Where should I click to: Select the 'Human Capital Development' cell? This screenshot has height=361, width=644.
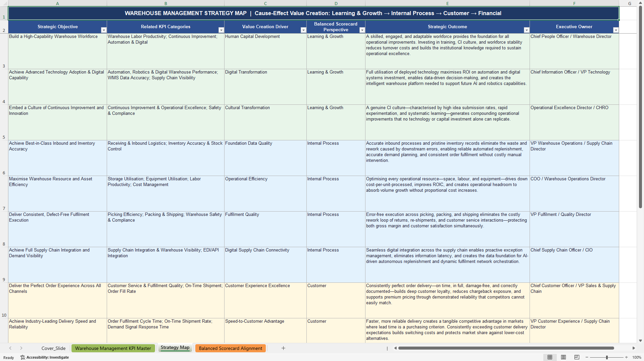click(x=265, y=51)
